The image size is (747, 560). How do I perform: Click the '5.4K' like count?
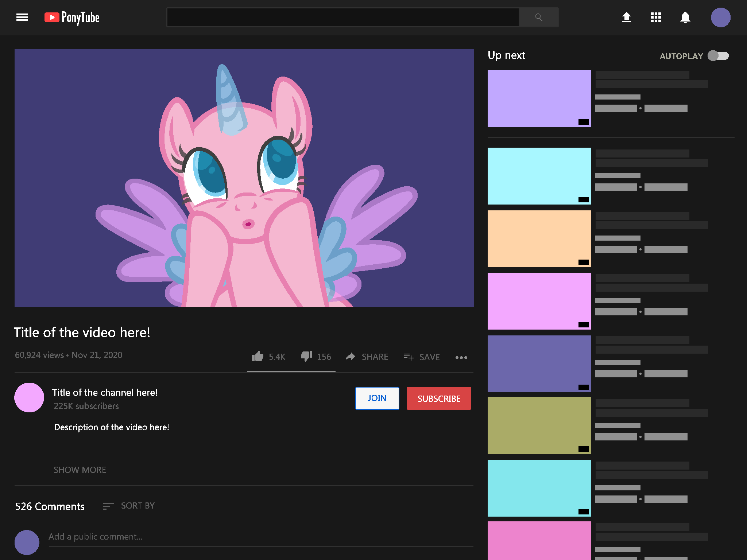click(277, 357)
